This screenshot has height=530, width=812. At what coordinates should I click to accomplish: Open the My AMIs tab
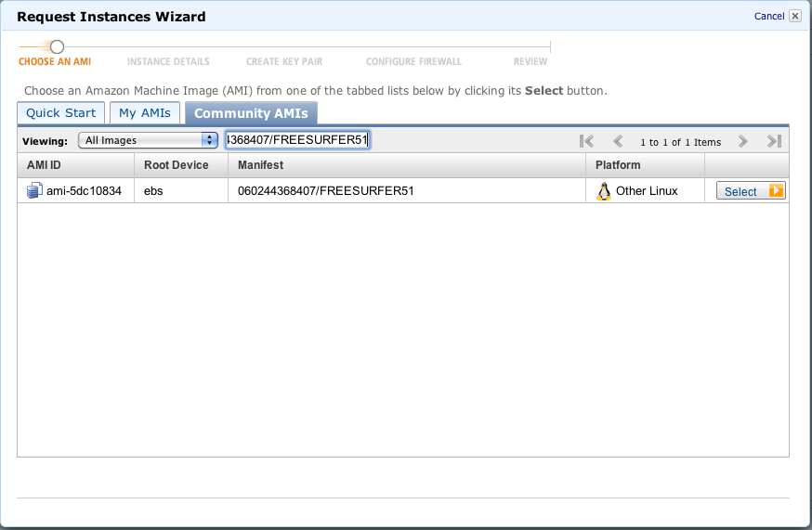(144, 113)
